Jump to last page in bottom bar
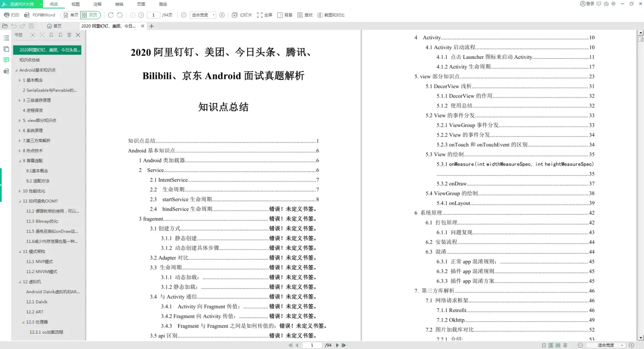 [343, 345]
